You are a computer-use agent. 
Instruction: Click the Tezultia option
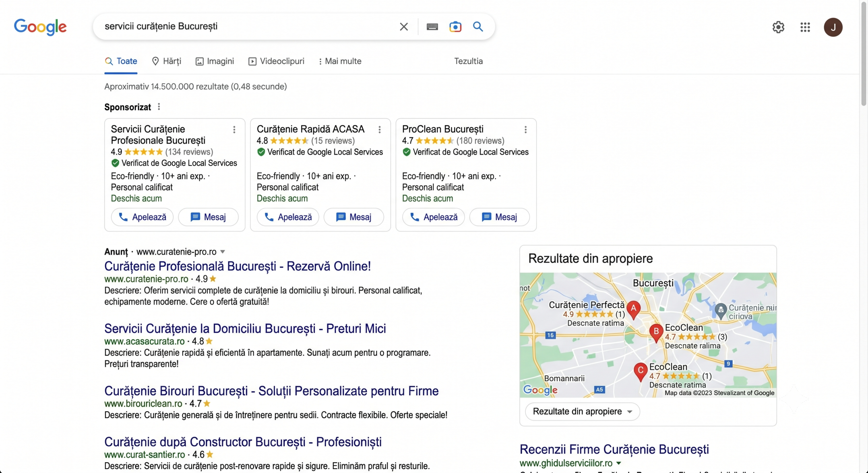coord(468,61)
